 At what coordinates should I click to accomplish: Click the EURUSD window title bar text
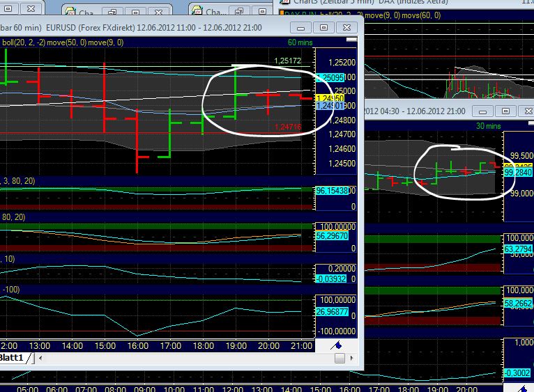pos(131,28)
